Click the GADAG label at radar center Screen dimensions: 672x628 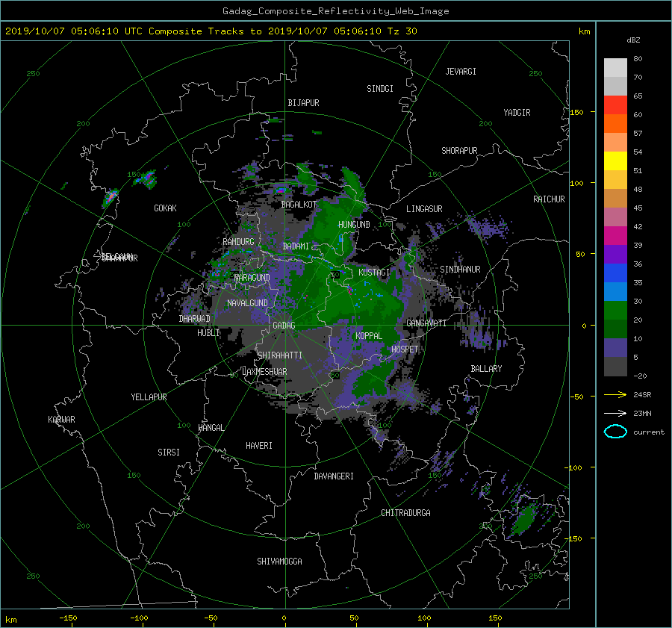(284, 326)
